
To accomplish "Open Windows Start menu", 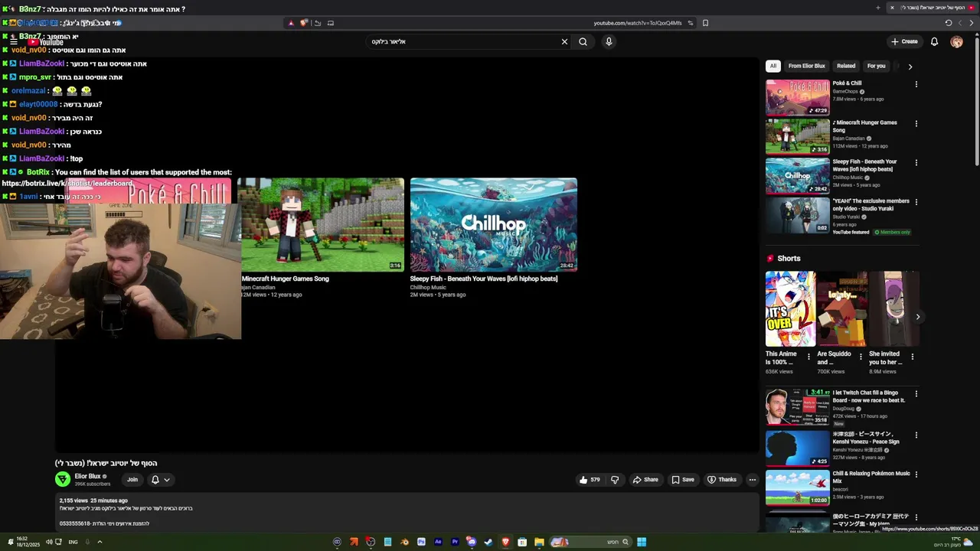I will (642, 542).
